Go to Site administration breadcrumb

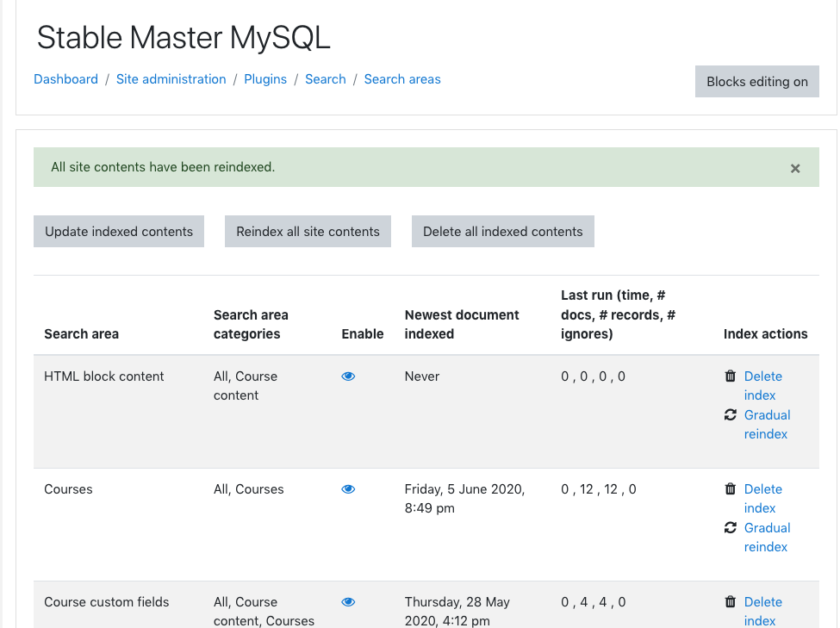click(x=171, y=79)
